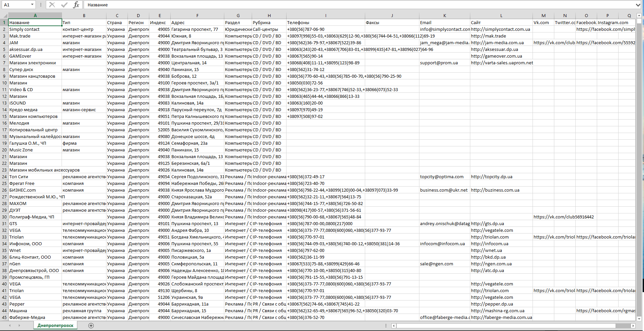Click email topcity@optima.com
The height and width of the screenshot is (331, 644).
click(x=442, y=177)
